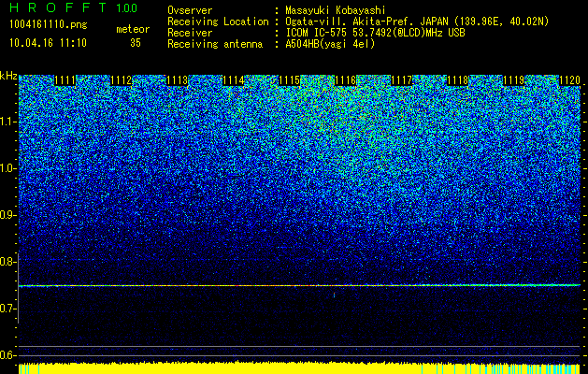Viewport: 588px width, 374px height.
Task: Click the 1120 time marker
Action: tap(569, 80)
